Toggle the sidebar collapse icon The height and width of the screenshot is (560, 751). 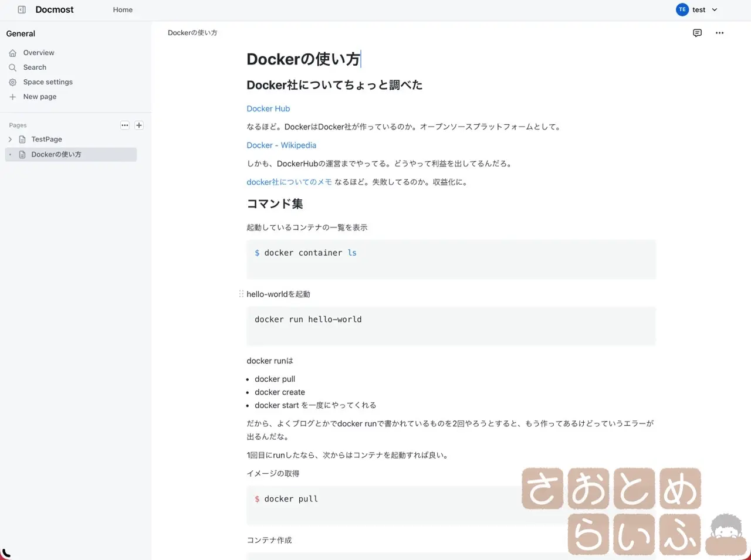[22, 10]
